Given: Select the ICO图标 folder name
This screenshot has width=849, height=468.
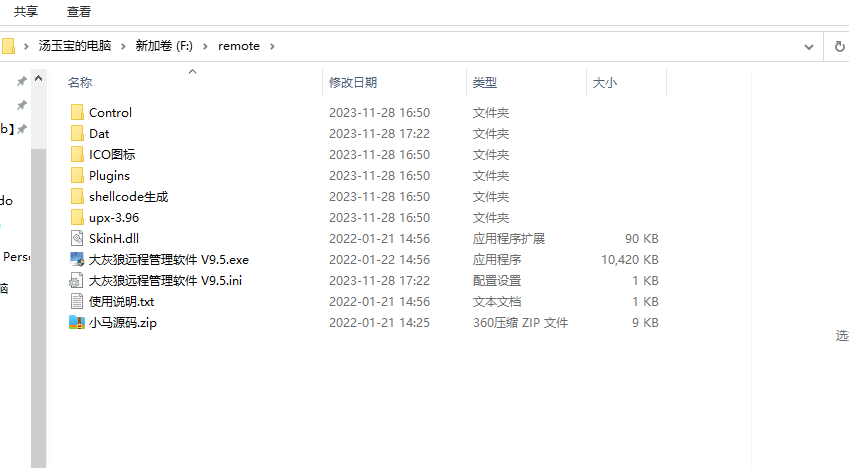Looking at the screenshot, I should [x=112, y=154].
